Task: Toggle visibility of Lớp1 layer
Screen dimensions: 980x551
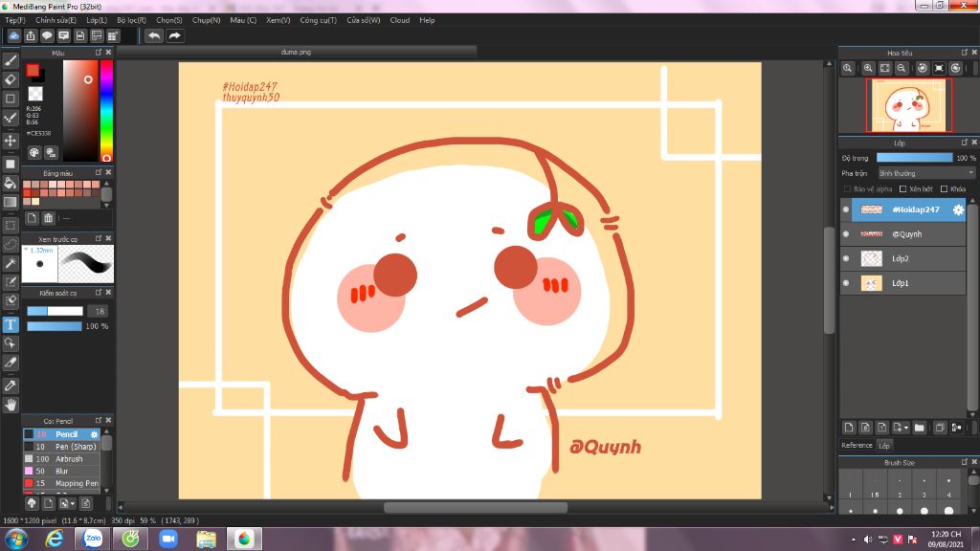Action: point(846,283)
